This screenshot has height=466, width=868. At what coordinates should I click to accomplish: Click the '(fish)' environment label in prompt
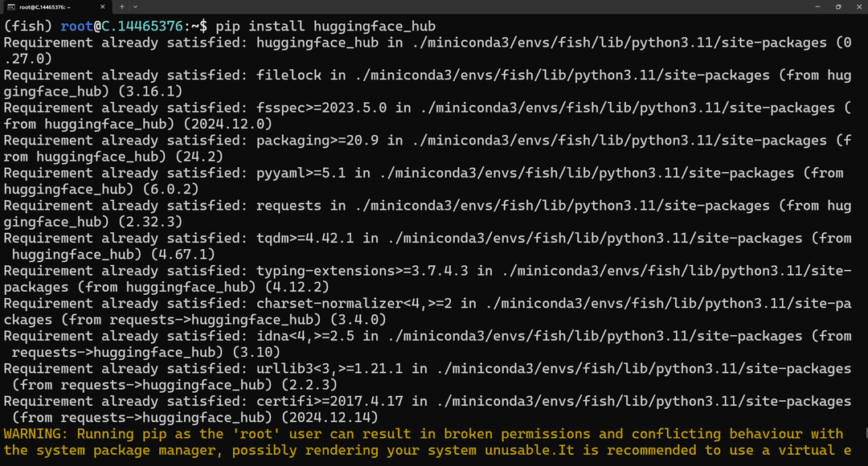[27, 26]
